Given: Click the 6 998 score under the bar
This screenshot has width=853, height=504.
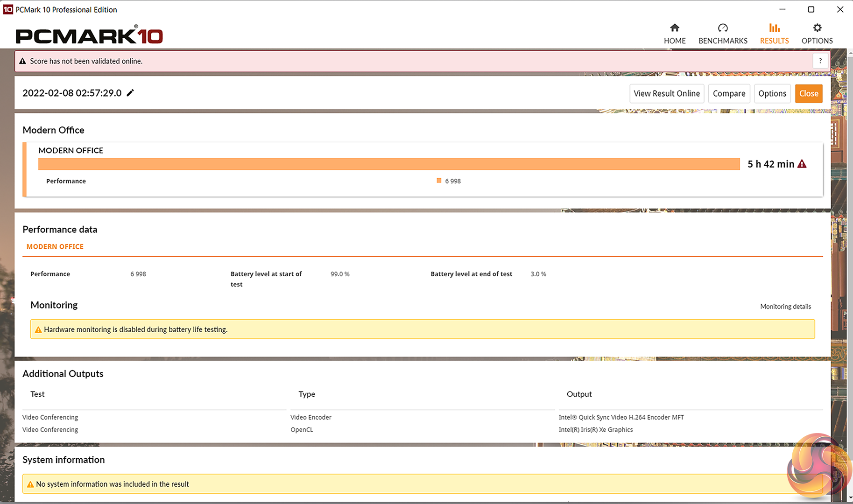Looking at the screenshot, I should [x=453, y=181].
